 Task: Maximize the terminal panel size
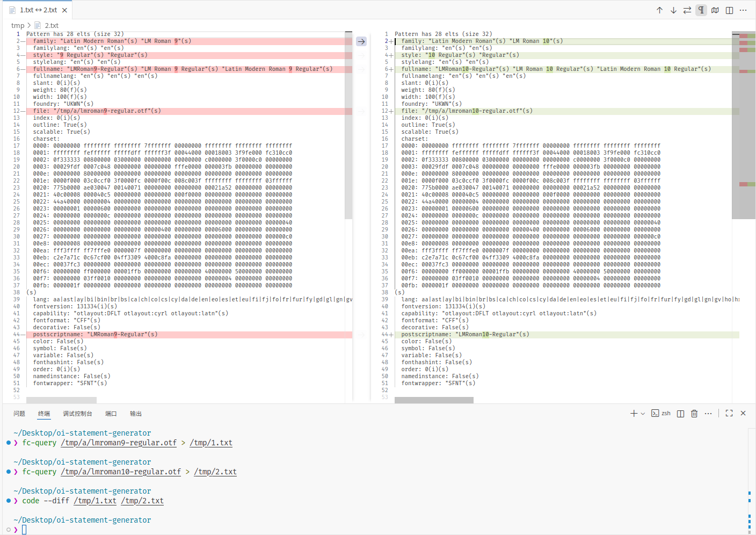click(x=729, y=413)
